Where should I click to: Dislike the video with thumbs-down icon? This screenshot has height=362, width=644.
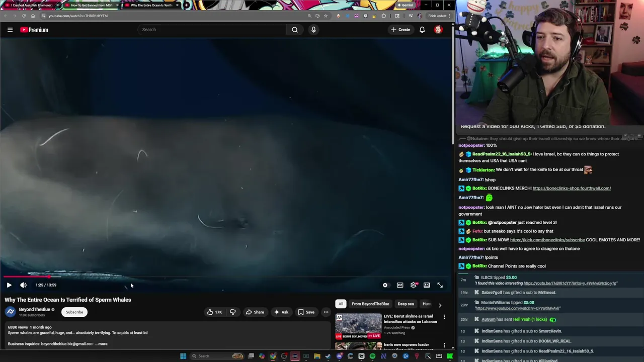point(232,312)
